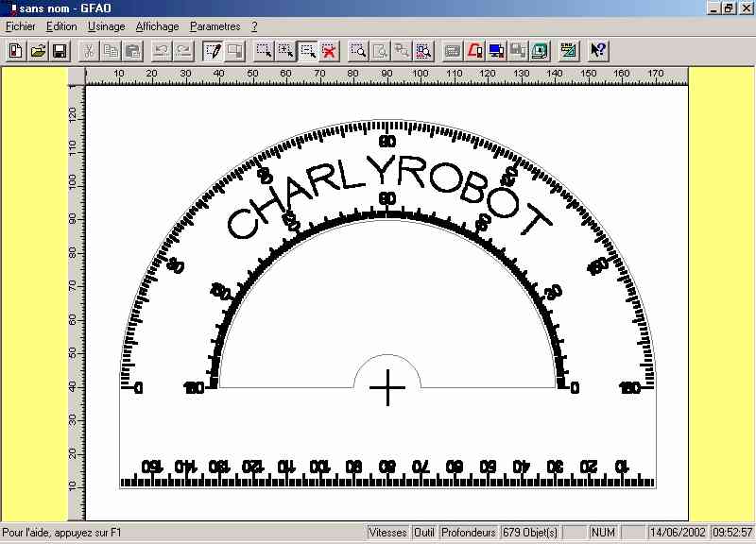Copy selection with the two-pages icon

111,51
